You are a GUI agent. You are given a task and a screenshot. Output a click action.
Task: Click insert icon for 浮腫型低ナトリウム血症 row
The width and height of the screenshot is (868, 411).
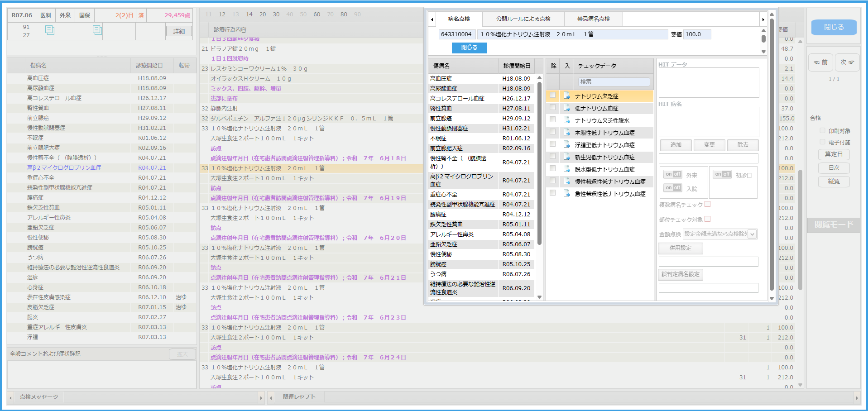(567, 144)
